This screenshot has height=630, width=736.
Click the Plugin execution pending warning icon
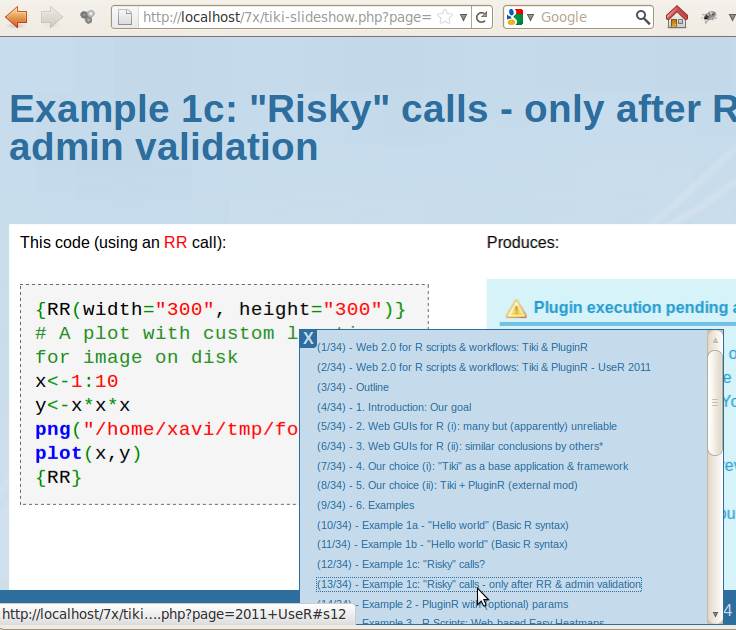(x=516, y=308)
